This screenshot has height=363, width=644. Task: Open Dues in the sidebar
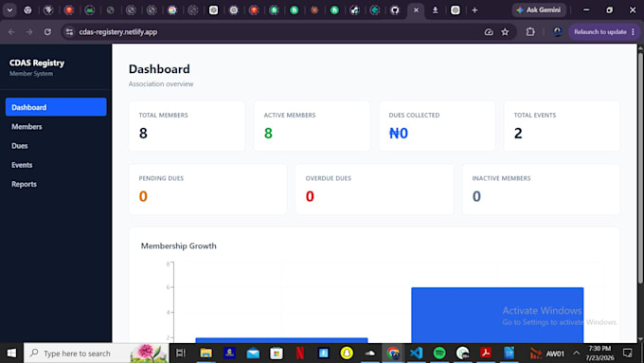(56, 146)
